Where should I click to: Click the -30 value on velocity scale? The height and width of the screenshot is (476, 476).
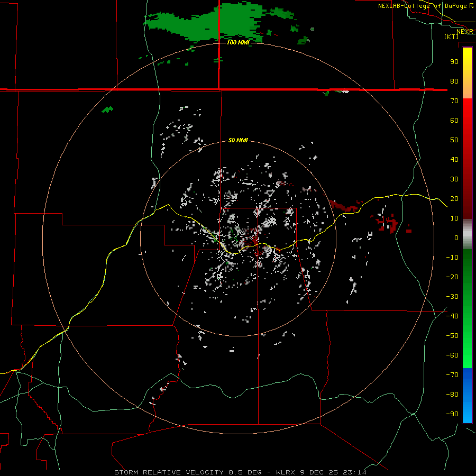(x=452, y=297)
